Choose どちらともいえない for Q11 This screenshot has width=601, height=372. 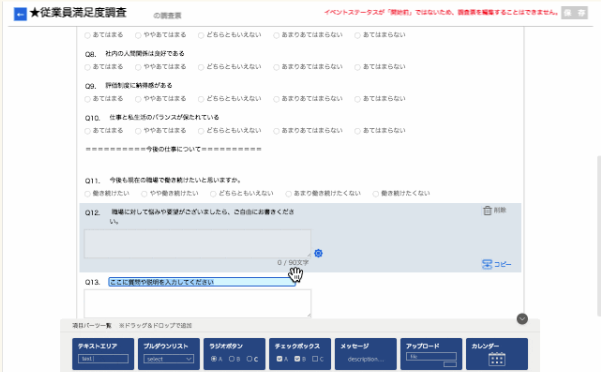tap(213, 194)
